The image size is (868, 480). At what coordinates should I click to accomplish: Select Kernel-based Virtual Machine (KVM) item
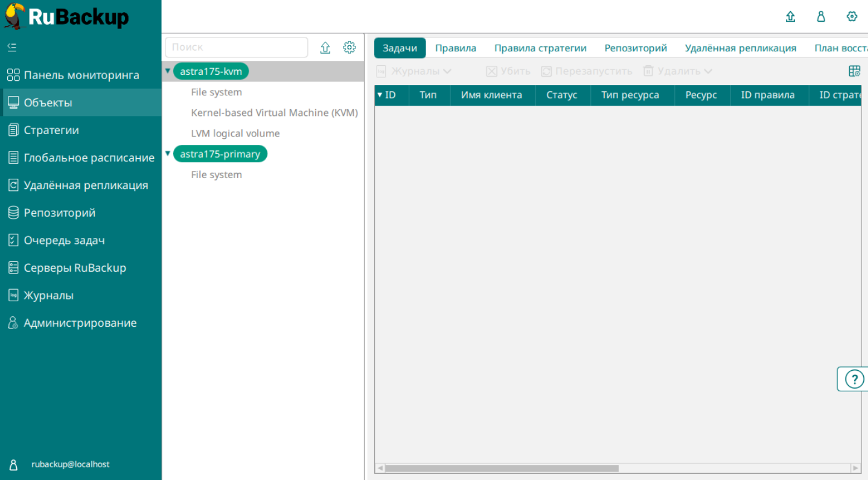click(x=274, y=113)
